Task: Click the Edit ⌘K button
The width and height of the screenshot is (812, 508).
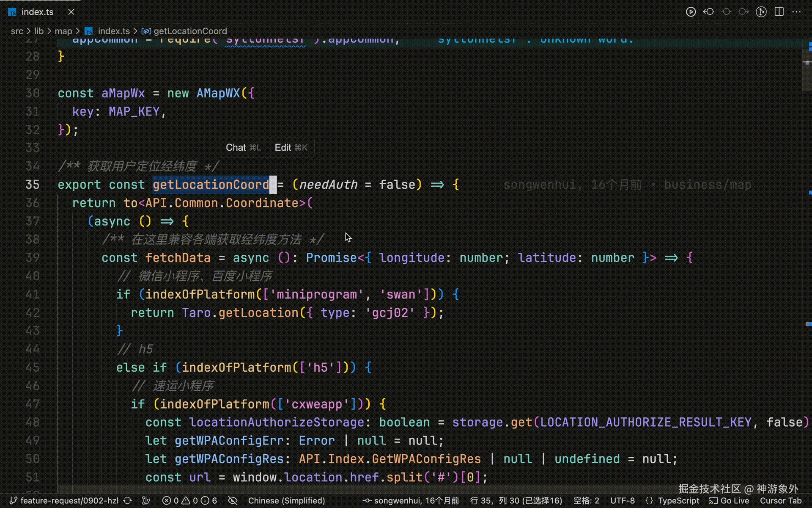Action: point(291,147)
